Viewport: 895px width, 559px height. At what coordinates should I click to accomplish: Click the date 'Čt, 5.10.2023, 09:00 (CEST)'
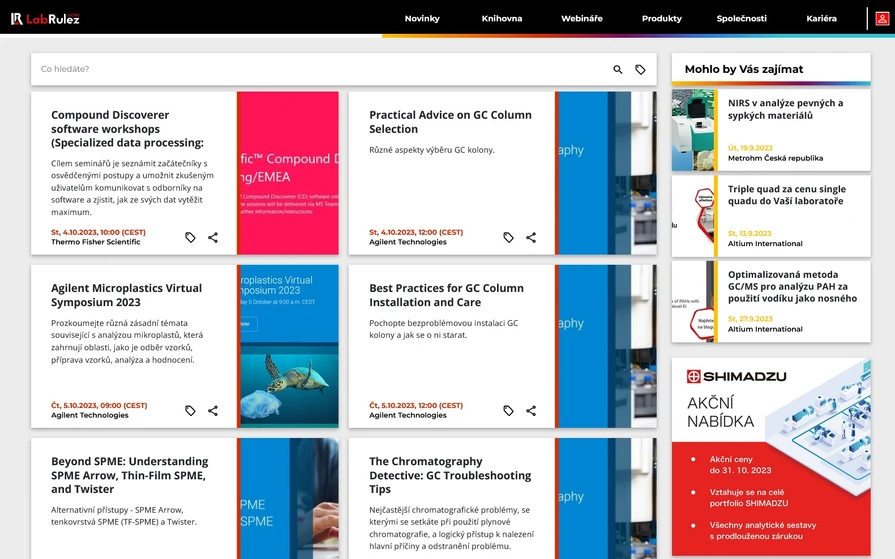[99, 405]
